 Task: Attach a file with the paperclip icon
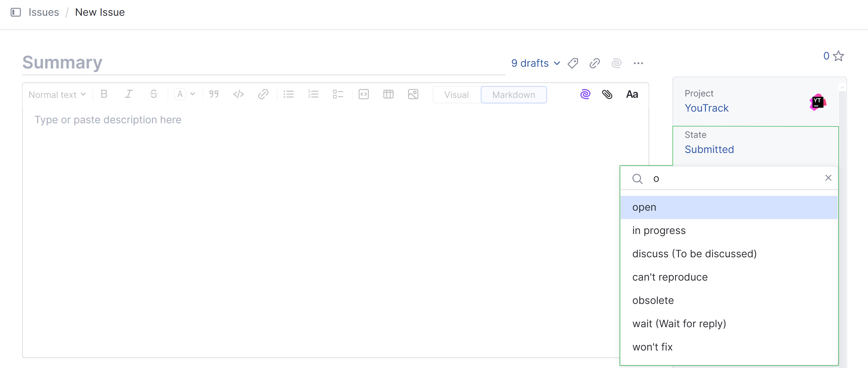(x=608, y=94)
